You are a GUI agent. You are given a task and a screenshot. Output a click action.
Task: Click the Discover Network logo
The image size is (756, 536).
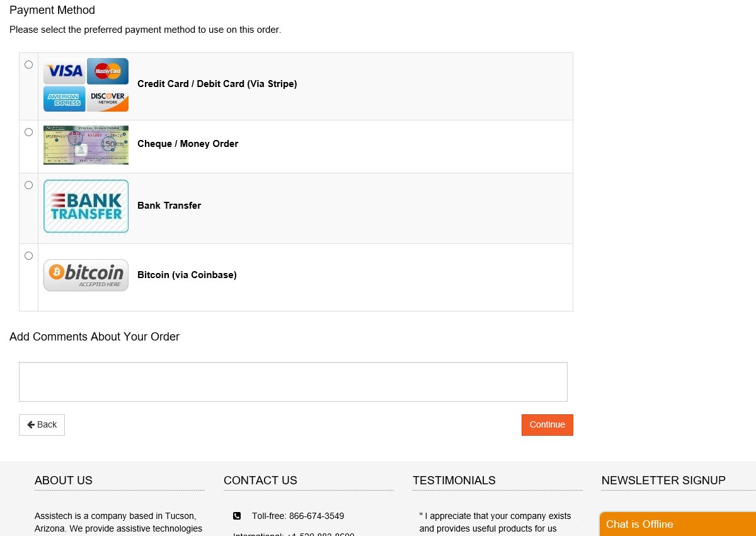click(108, 99)
